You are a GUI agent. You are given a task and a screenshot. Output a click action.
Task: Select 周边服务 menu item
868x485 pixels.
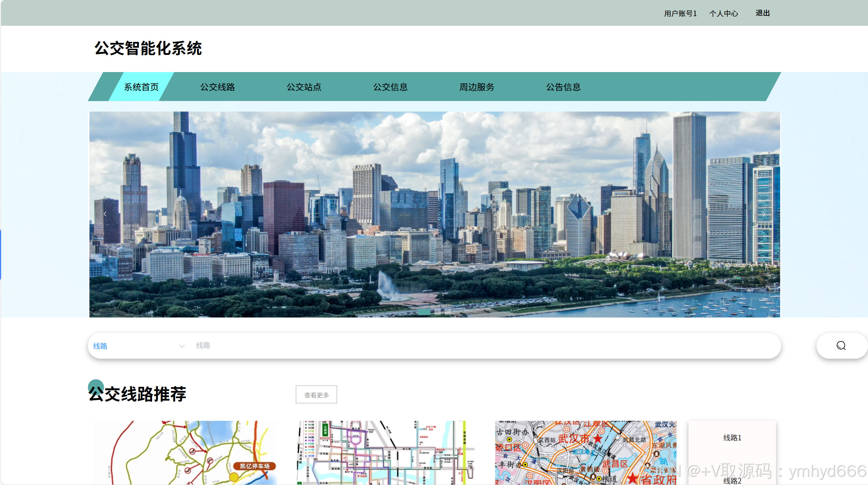(477, 87)
